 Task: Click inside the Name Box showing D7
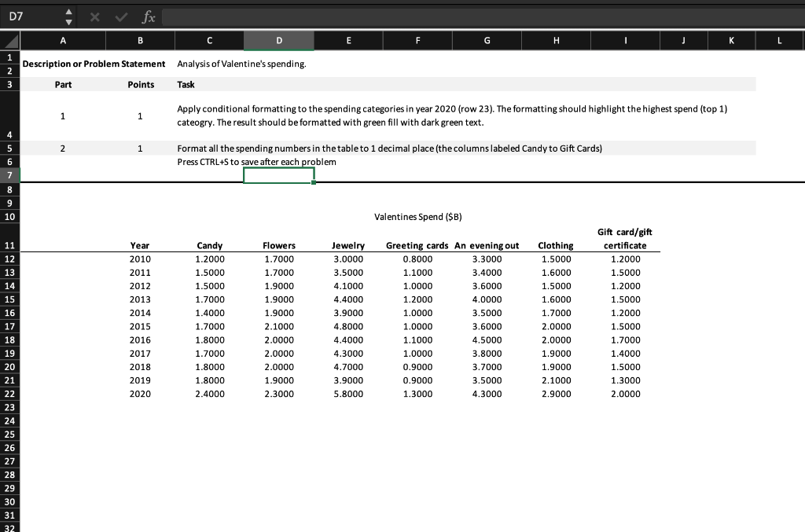click(x=31, y=16)
